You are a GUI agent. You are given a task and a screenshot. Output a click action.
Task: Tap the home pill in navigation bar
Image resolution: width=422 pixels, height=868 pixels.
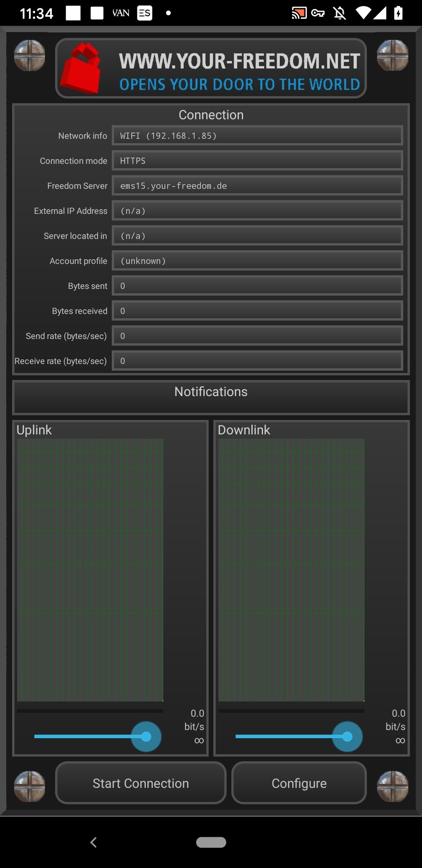tap(211, 842)
